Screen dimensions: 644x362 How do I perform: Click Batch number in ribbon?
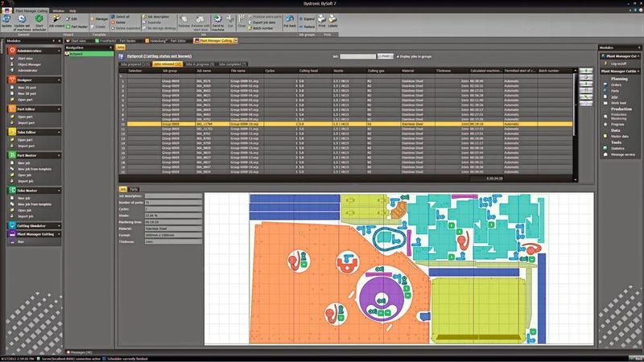(260, 28)
